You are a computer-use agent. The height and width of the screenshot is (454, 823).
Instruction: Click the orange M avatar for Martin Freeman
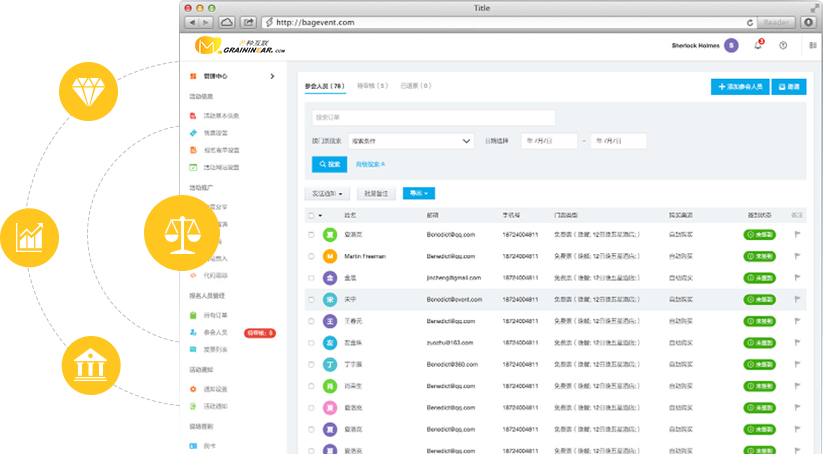click(330, 257)
